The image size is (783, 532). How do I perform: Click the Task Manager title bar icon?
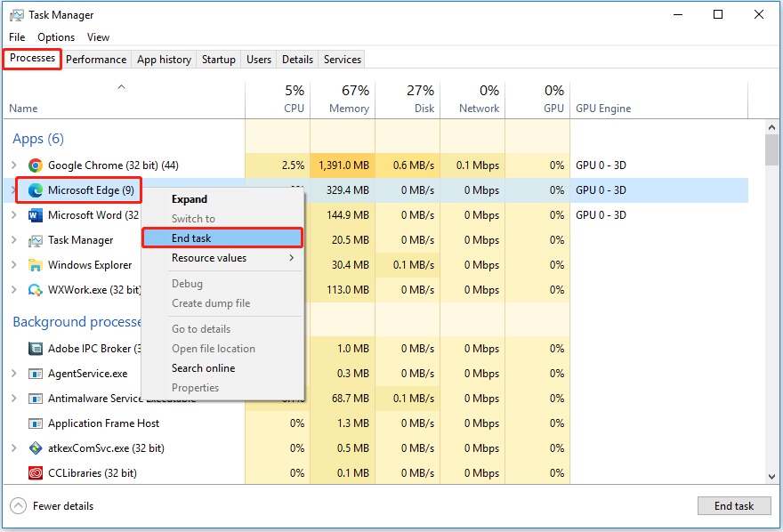pos(17,15)
